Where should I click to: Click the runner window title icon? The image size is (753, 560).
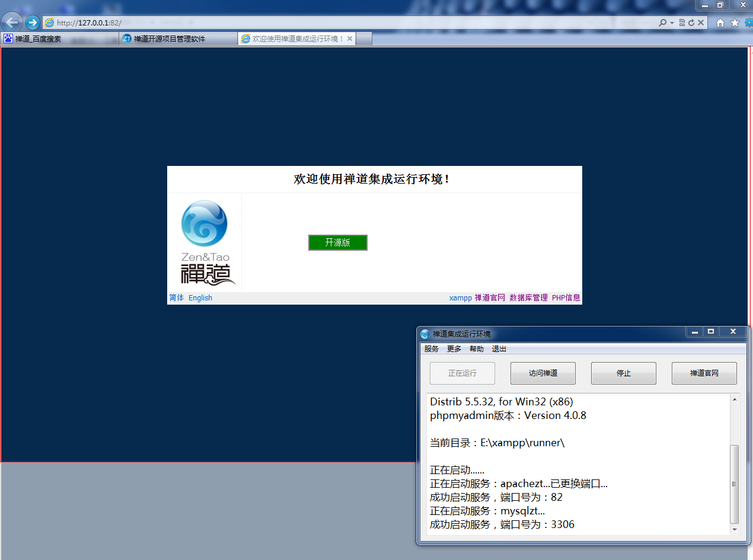point(425,334)
